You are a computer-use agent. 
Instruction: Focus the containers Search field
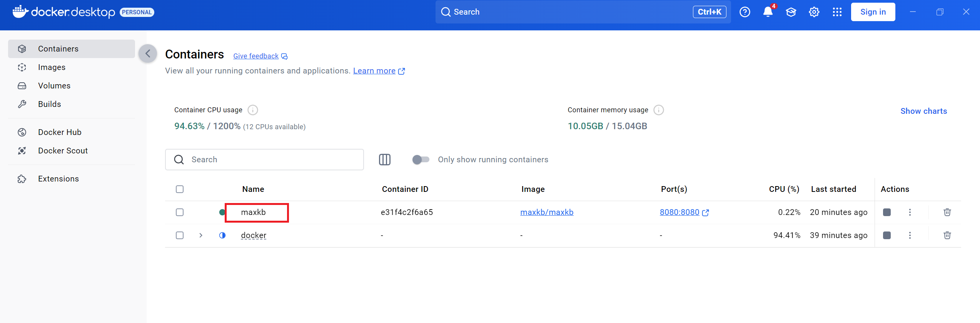[x=264, y=160]
